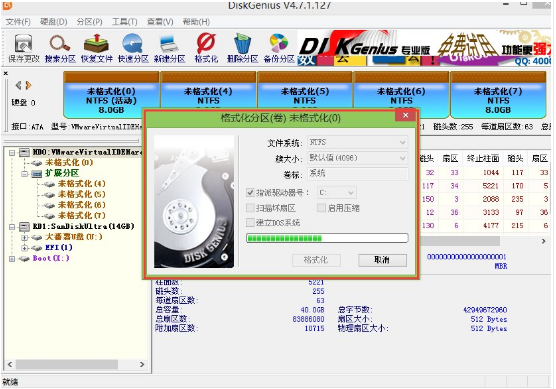This screenshot has height=389, width=556.
Task: Open the 文件系统 NTFS dropdown
Action: click(357, 143)
